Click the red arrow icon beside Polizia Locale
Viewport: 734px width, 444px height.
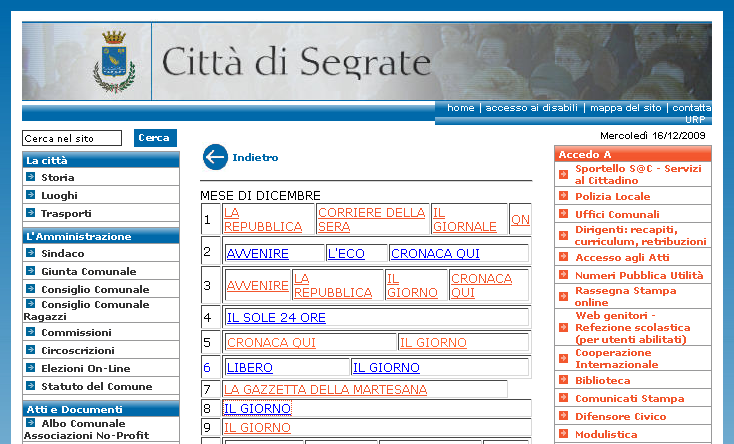click(x=564, y=195)
